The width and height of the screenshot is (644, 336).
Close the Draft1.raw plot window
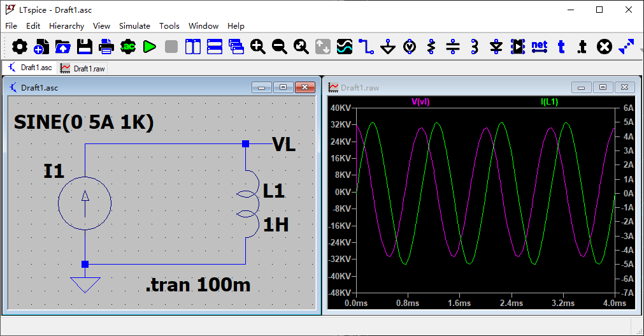(625, 87)
